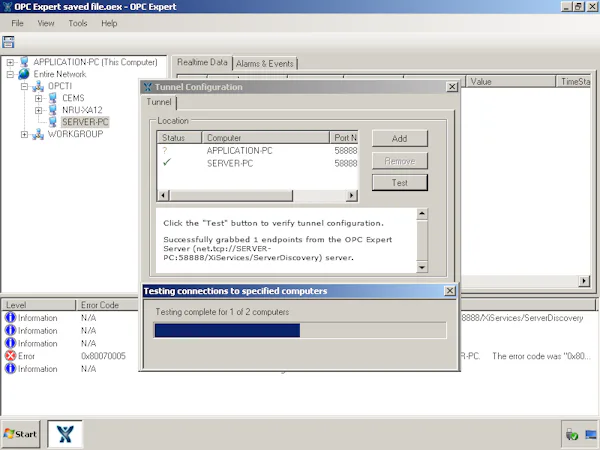Viewport: 600px width, 450px height.
Task: Select SERVER-PC label in the network tree
Action: pos(85,122)
